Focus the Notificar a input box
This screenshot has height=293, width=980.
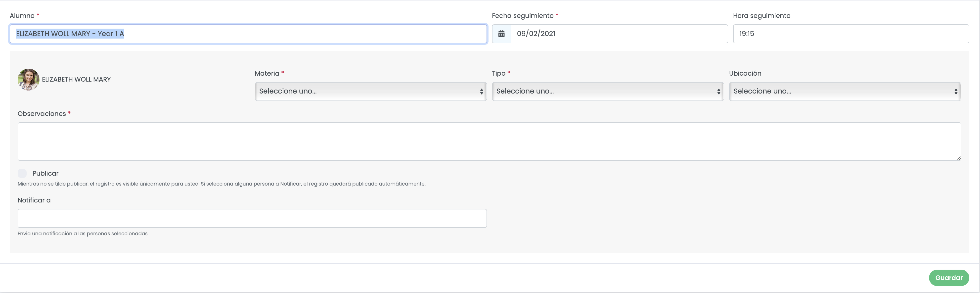click(252, 218)
